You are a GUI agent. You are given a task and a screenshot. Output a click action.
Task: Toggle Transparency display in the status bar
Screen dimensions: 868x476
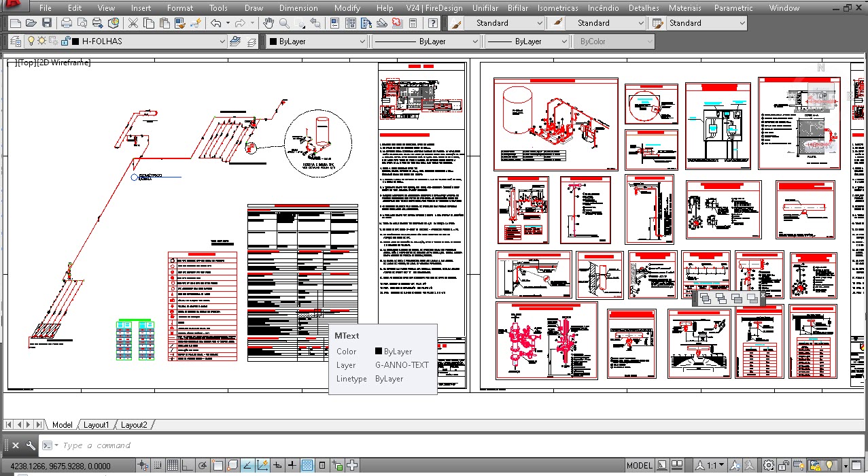coord(307,466)
